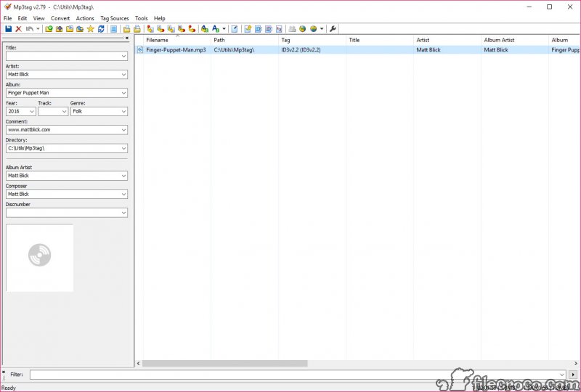Viewport: 581px width, 392px height.
Task: Expand the Track dropdown
Action: point(64,112)
